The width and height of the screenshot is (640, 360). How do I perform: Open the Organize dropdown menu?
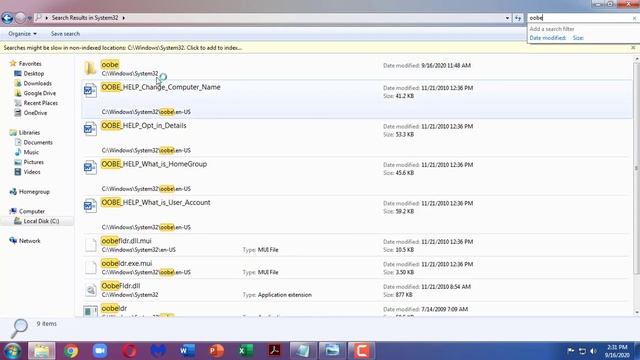point(22,34)
